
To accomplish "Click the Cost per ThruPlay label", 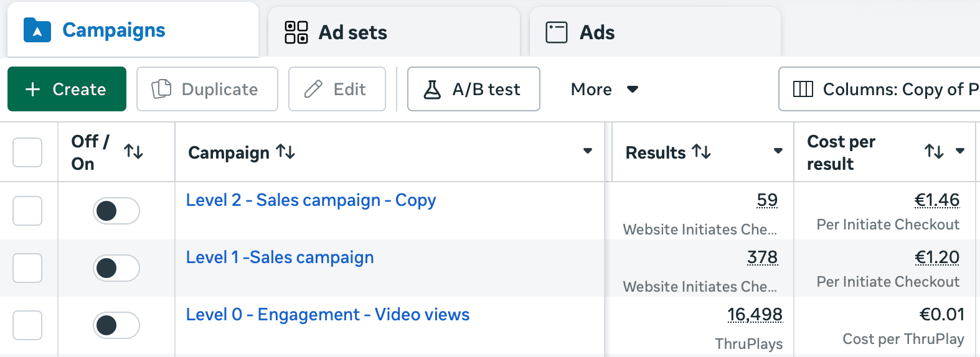I will pyautogui.click(x=903, y=339).
